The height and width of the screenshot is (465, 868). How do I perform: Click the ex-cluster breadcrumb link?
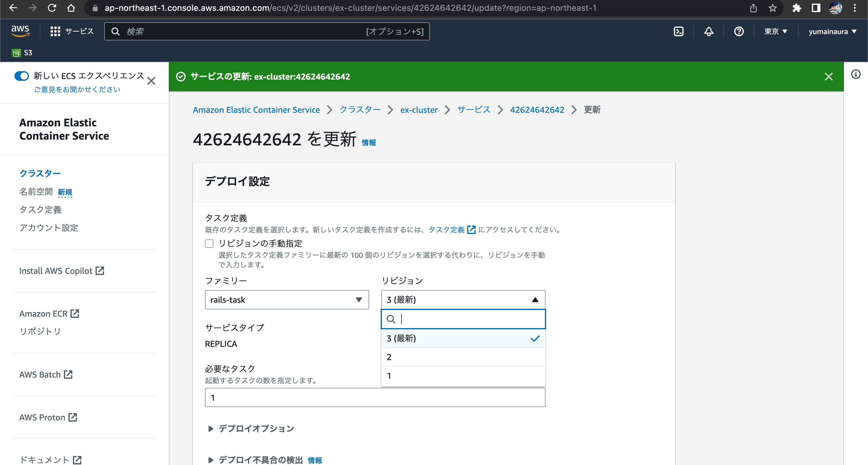pos(419,110)
